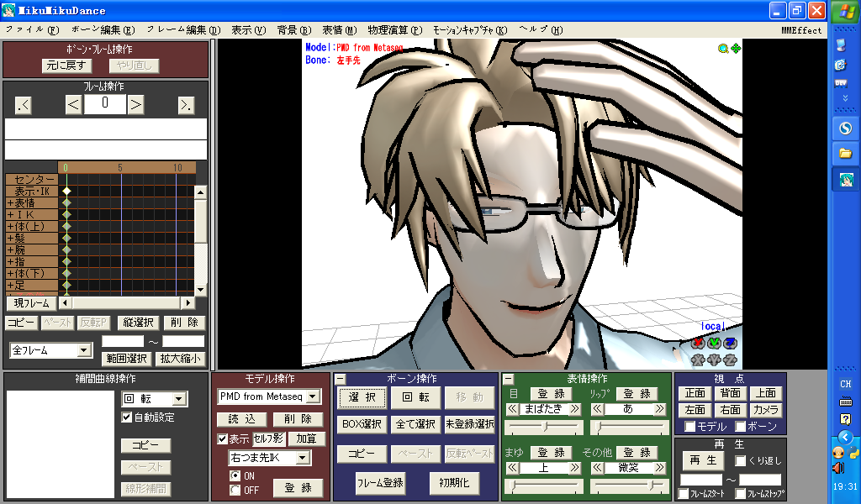The height and width of the screenshot is (504, 861).
Task: Open the 回転 interpolation curve dropdown
Action: [x=179, y=399]
